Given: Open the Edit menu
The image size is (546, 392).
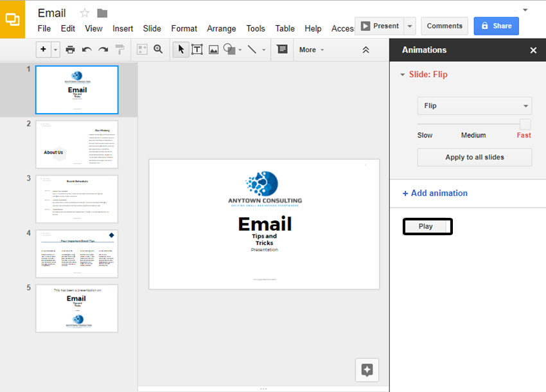Looking at the screenshot, I should pos(68,28).
